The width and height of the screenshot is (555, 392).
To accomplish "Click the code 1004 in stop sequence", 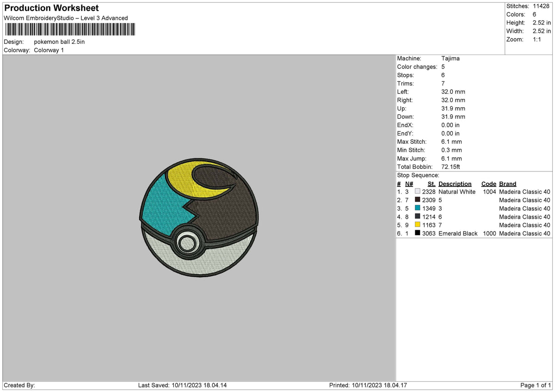I will [x=489, y=191].
